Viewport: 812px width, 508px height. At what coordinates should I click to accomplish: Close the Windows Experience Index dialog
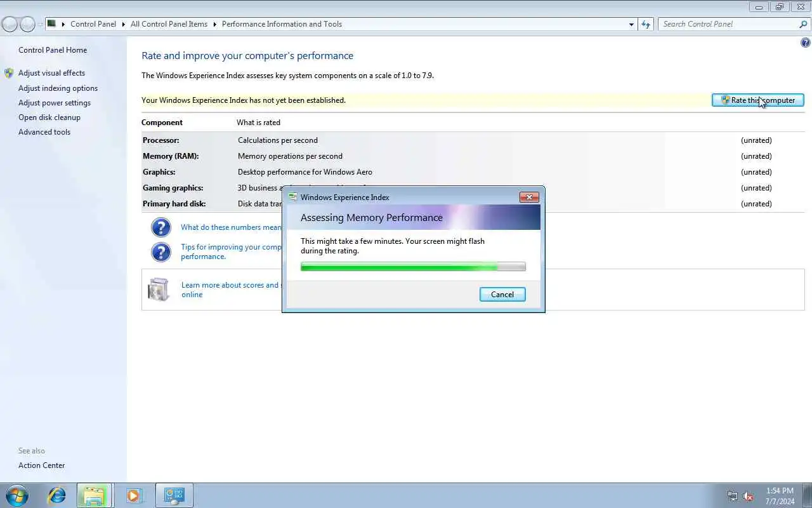click(x=529, y=197)
